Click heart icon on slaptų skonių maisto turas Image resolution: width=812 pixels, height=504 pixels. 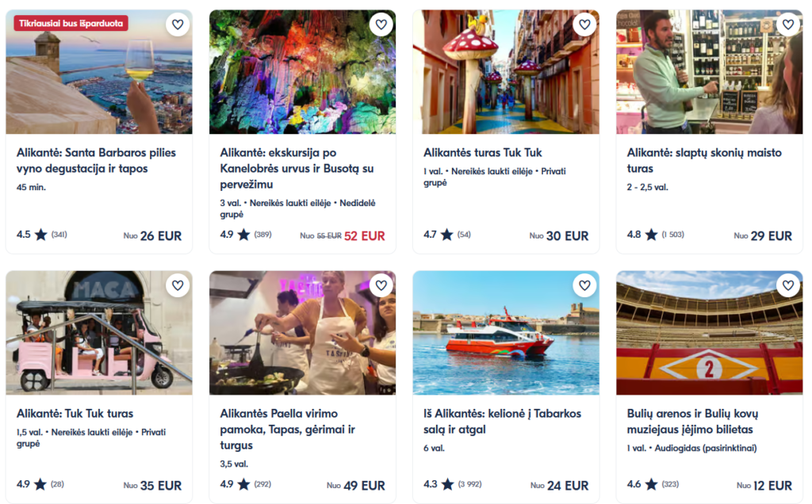(x=787, y=25)
